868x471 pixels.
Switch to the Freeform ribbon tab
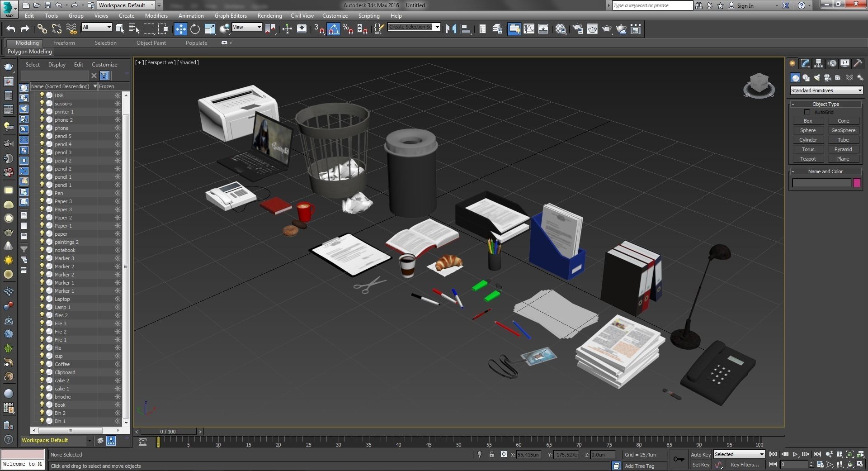point(64,43)
